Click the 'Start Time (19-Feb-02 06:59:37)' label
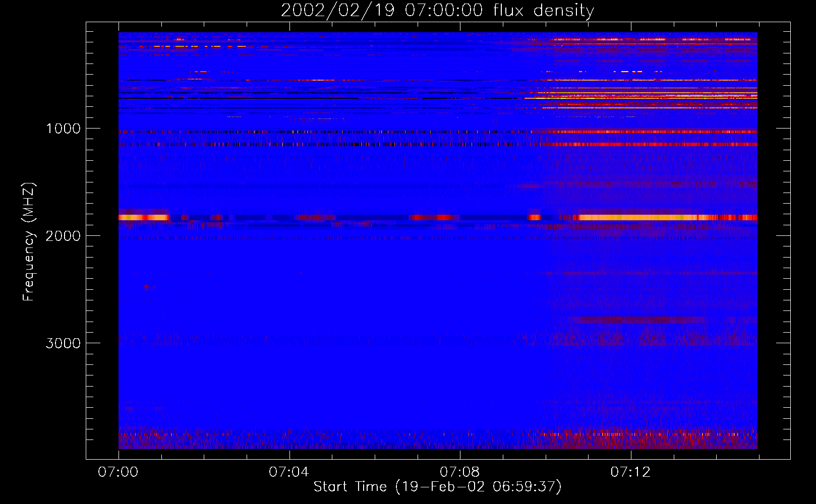The image size is (816, 504). (437, 487)
